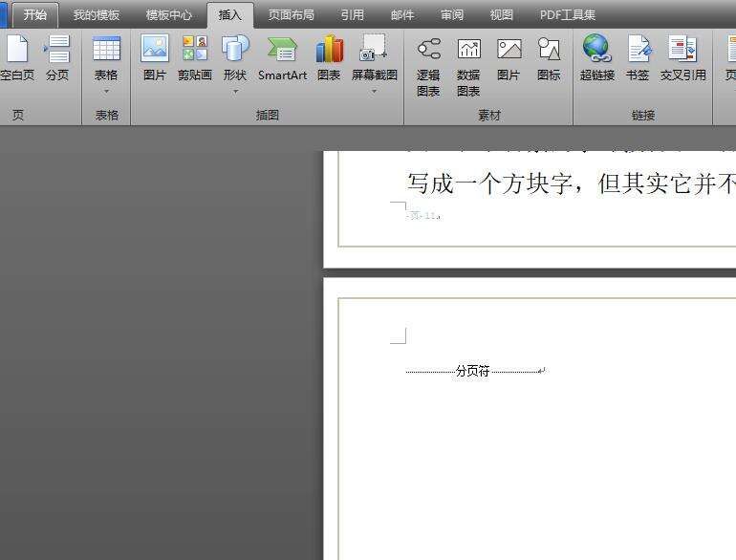Insert a blank page (空白页)
Image resolution: width=736 pixels, height=560 pixels.
[x=16, y=58]
